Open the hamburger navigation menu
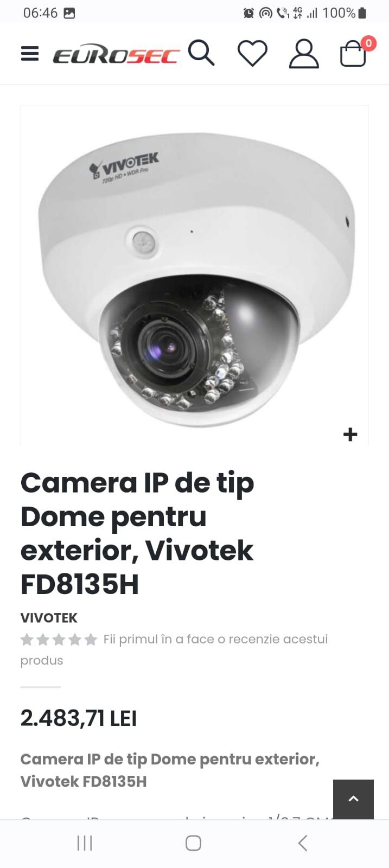Viewport: 389px width, 868px height. pyautogui.click(x=30, y=54)
